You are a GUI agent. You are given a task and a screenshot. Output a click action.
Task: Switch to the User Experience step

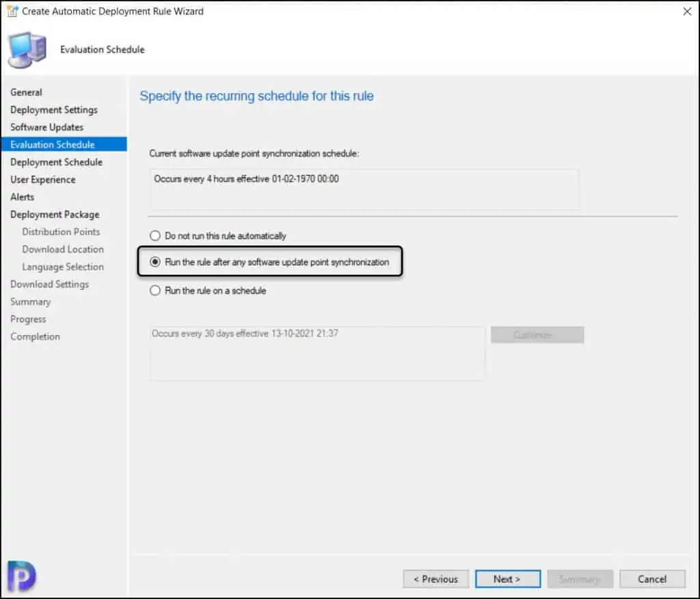[42, 180]
